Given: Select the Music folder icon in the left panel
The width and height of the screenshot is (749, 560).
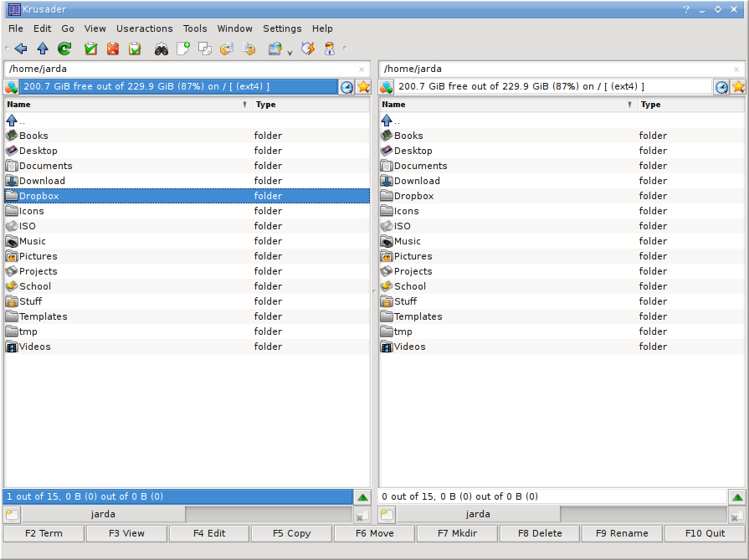Looking at the screenshot, I should tap(12, 241).
